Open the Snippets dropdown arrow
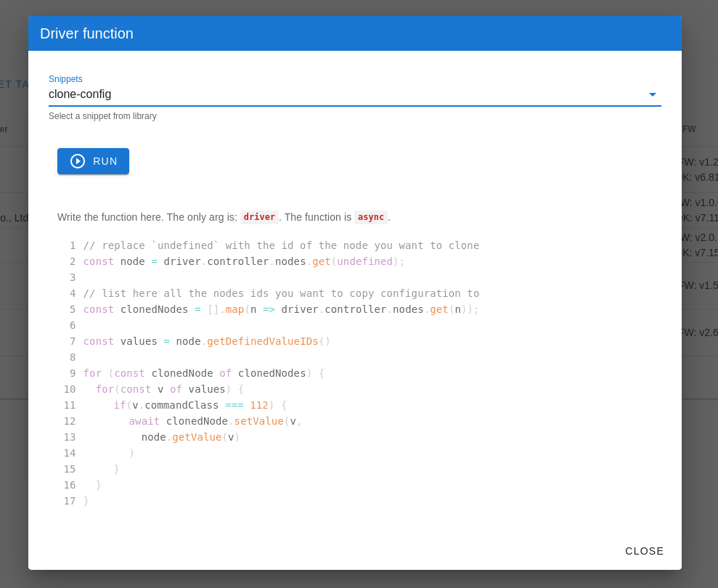The width and height of the screenshot is (718, 588). tap(652, 94)
